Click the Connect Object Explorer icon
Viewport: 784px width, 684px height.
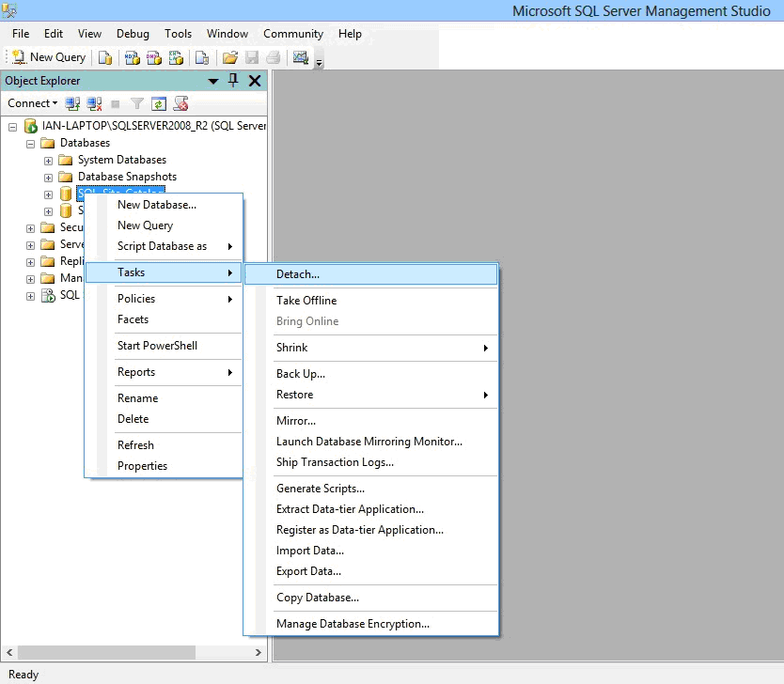click(73, 103)
